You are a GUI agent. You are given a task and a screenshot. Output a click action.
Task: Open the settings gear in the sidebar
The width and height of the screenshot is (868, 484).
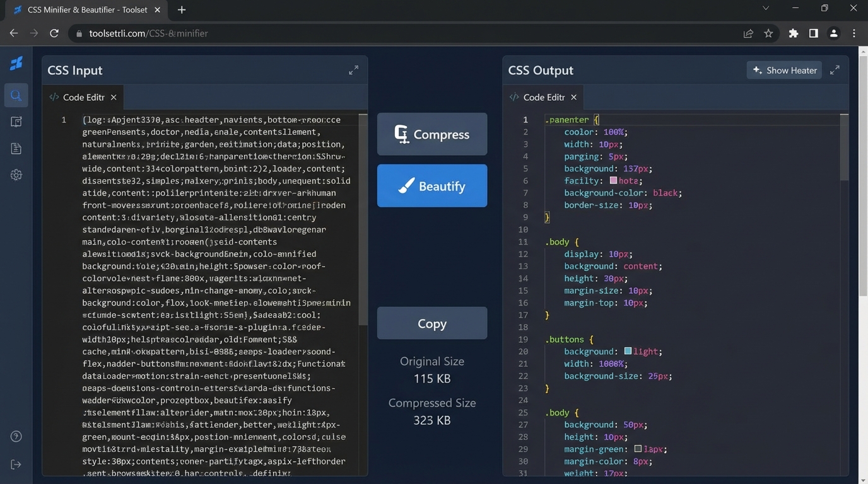click(x=16, y=175)
